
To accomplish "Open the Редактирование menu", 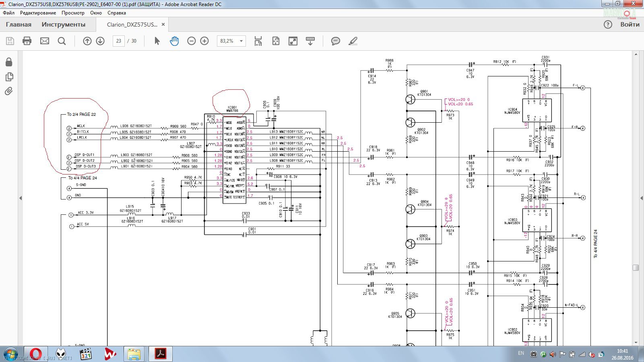I will point(38,13).
